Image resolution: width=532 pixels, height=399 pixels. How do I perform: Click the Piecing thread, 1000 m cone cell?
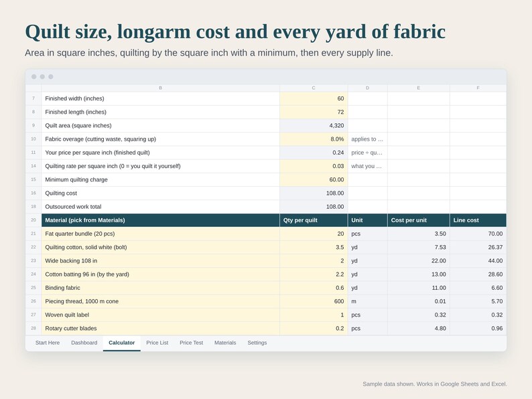(161, 302)
